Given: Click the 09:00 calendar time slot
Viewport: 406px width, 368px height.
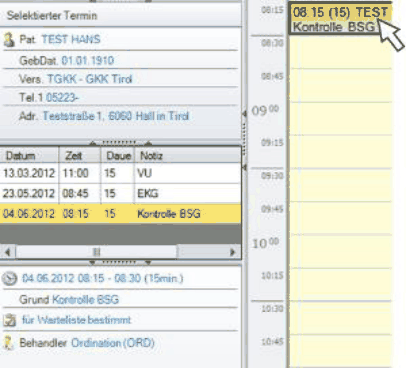Looking at the screenshot, I should [x=341, y=118].
